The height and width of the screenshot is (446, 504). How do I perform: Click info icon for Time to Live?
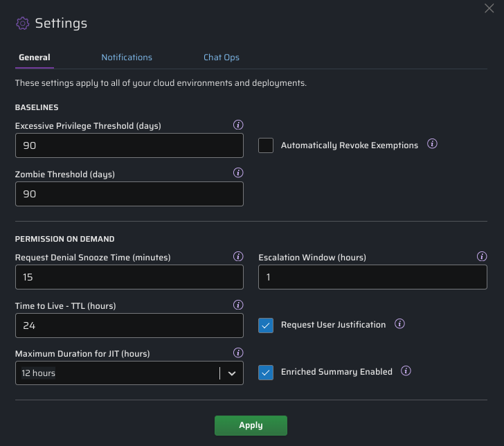click(238, 305)
